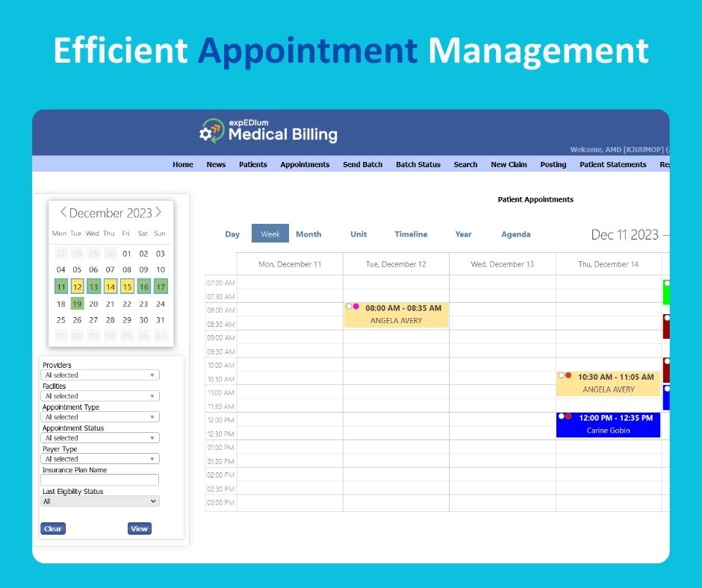Image resolution: width=702 pixels, height=588 pixels.
Task: Click the dark red appointment block on Thursday
Action: pyautogui.click(x=665, y=326)
